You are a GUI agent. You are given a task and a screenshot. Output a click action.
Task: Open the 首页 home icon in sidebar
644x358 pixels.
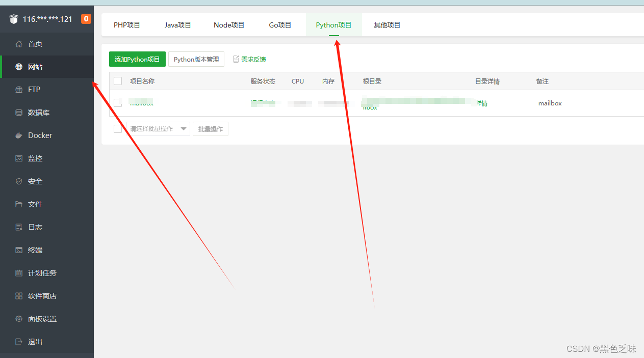click(x=19, y=44)
